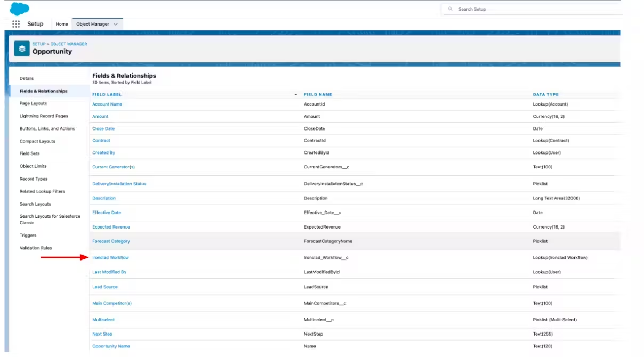Select the Ironclad_Workflow__c field name text
The width and height of the screenshot is (644, 357).
(x=326, y=257)
